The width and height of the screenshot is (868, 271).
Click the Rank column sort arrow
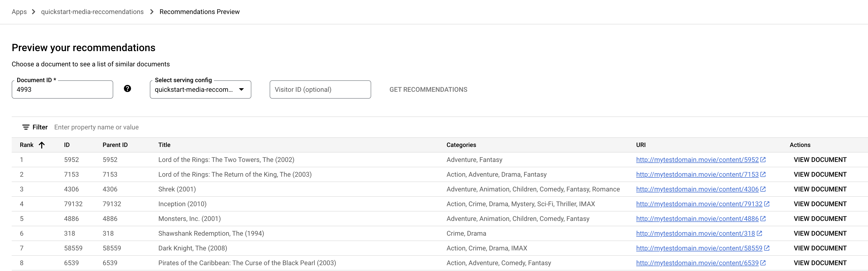point(42,145)
